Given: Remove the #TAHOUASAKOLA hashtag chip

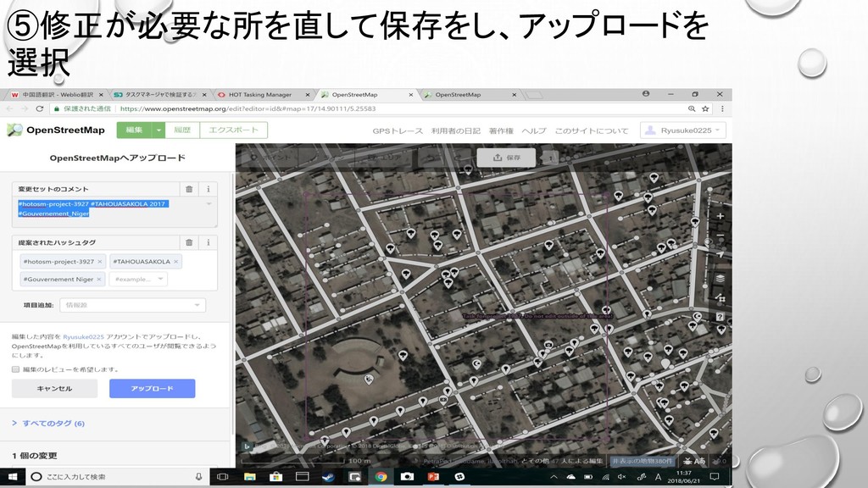Looking at the screenshot, I should point(176,262).
